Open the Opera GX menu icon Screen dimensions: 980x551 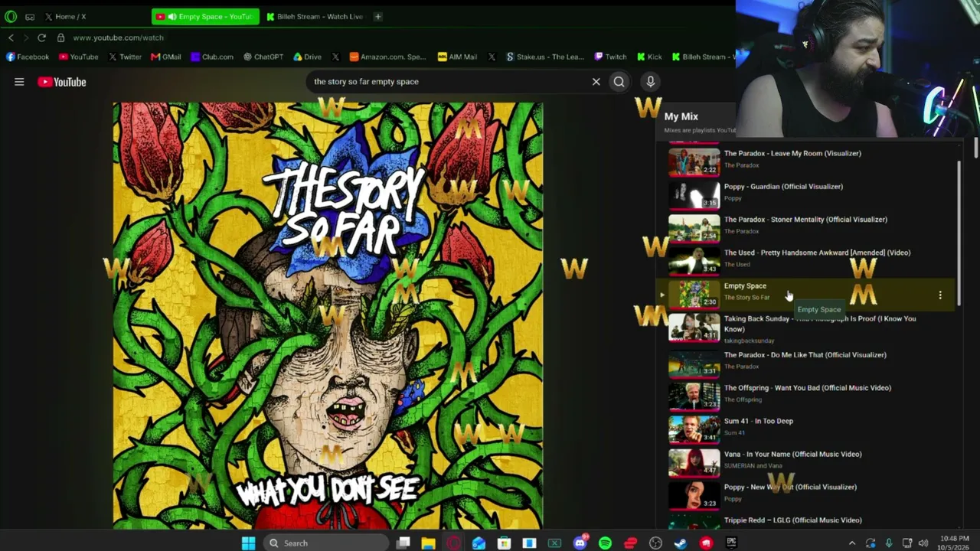(11, 16)
